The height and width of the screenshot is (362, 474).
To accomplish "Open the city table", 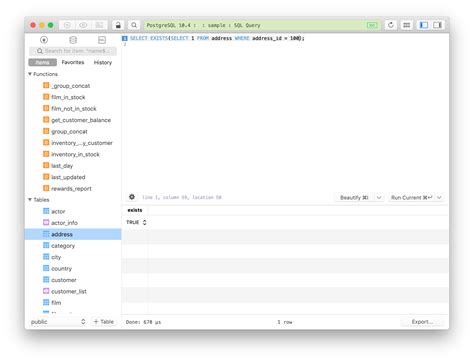I will pyautogui.click(x=56, y=257).
